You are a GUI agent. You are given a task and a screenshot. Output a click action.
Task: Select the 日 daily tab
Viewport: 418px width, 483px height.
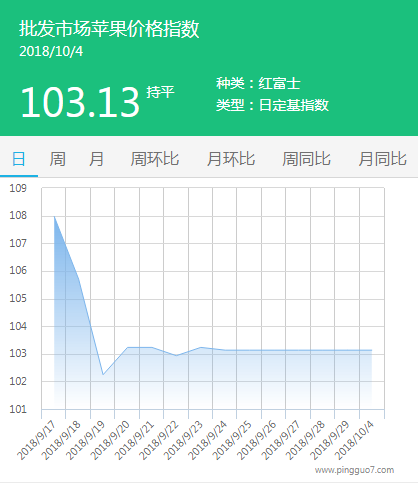[19, 159]
